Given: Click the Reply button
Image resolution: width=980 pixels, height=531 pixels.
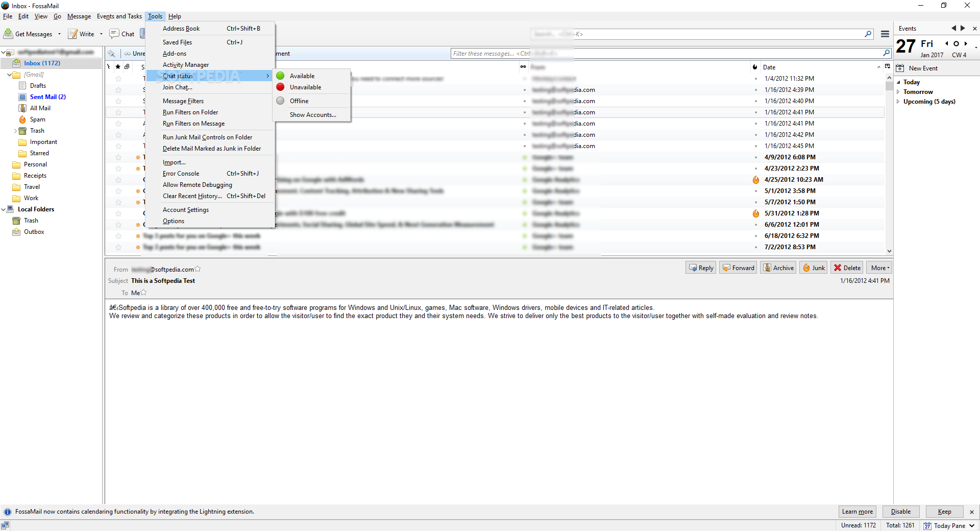Looking at the screenshot, I should (701, 268).
